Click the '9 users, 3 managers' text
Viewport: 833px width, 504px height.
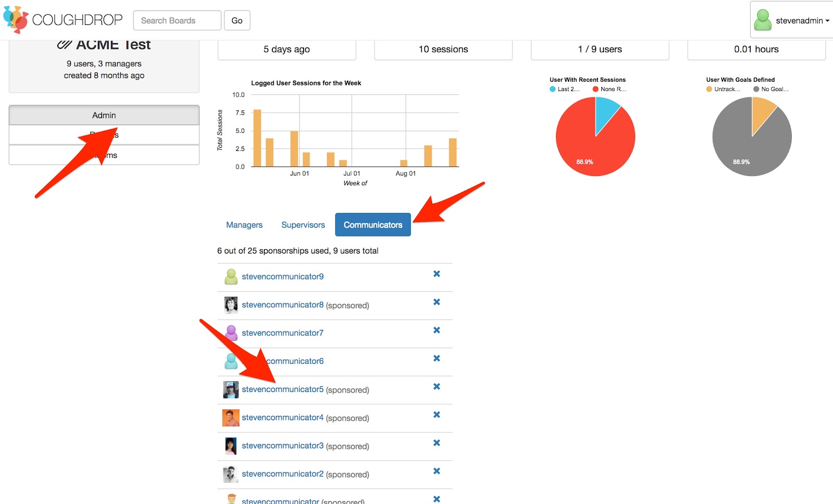(x=104, y=64)
